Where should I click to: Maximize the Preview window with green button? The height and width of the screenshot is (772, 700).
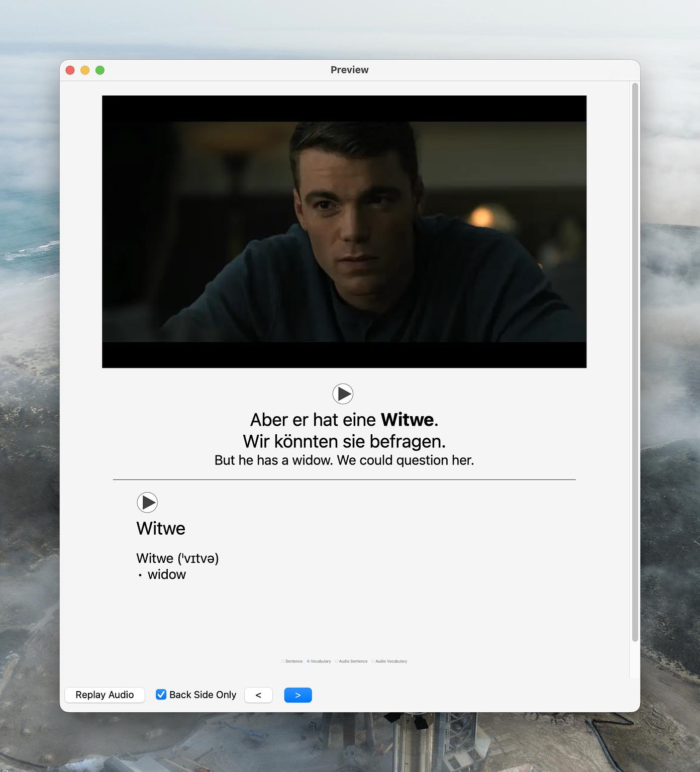click(x=100, y=70)
